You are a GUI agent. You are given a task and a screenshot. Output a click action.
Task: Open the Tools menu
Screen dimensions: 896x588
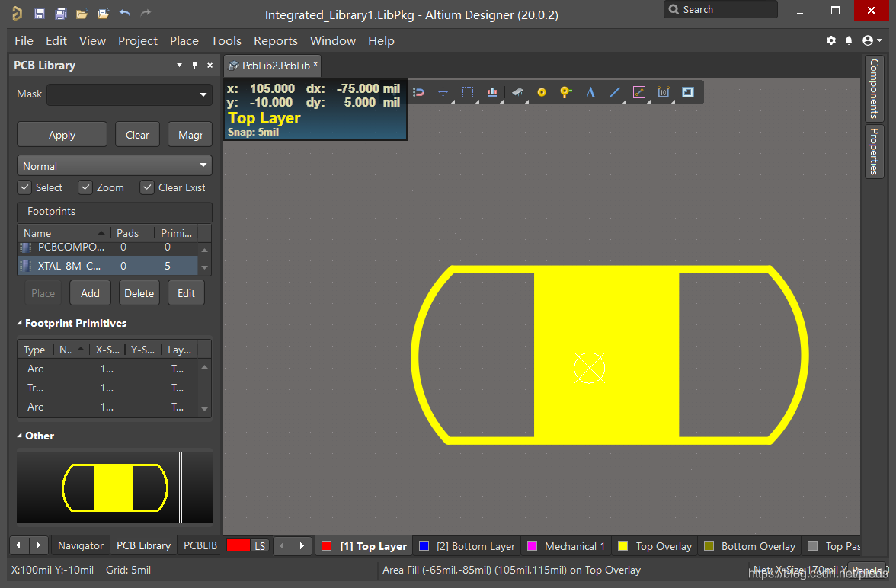(x=226, y=40)
